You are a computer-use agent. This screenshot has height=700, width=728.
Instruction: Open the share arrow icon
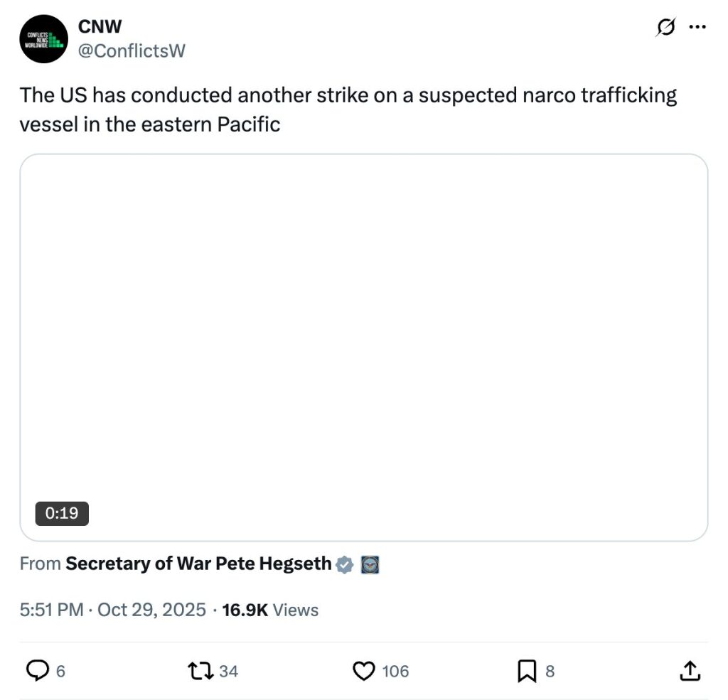pos(689,670)
